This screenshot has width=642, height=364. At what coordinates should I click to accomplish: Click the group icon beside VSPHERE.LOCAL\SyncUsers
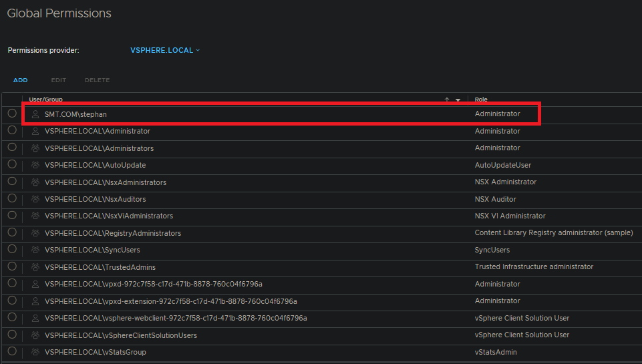pos(35,250)
